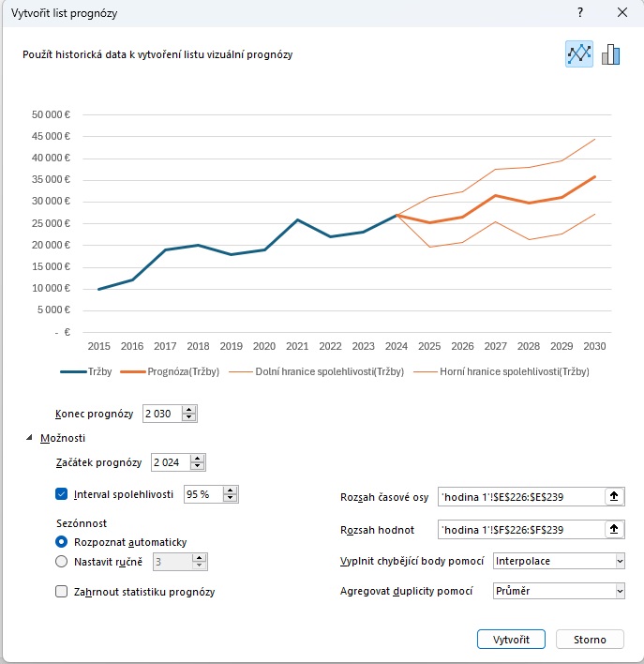Cancel with the Storno button

(x=589, y=640)
